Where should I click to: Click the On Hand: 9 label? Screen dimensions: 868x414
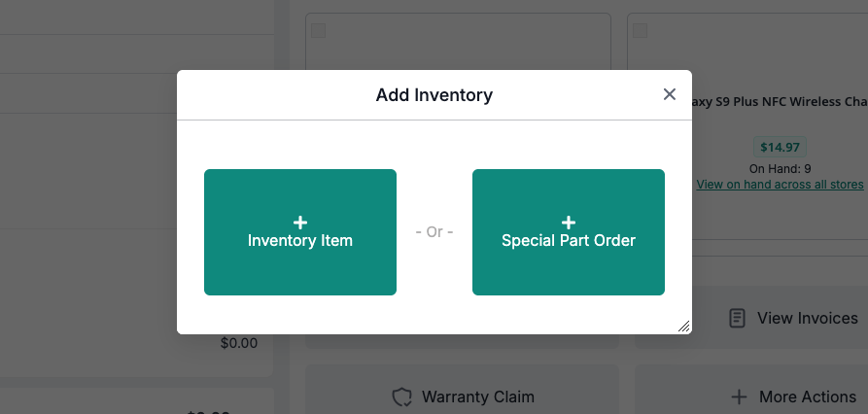[x=780, y=169]
